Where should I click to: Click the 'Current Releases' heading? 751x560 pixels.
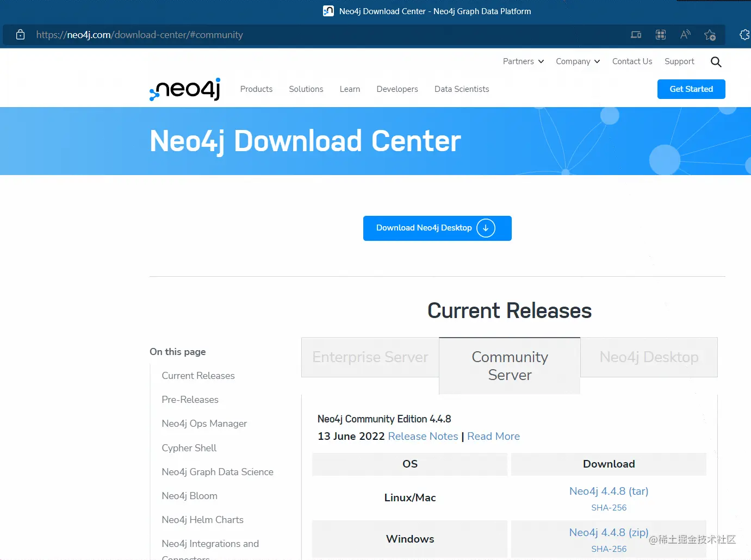(x=510, y=310)
